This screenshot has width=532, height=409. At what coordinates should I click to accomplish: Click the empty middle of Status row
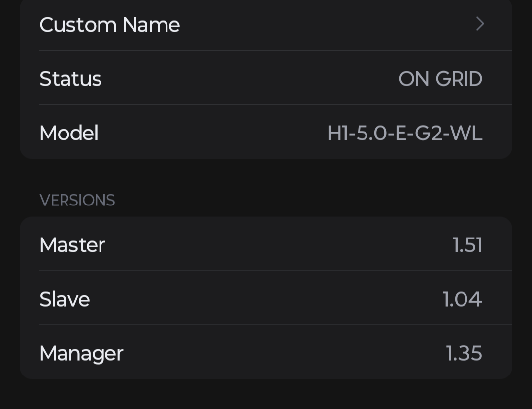[250, 79]
